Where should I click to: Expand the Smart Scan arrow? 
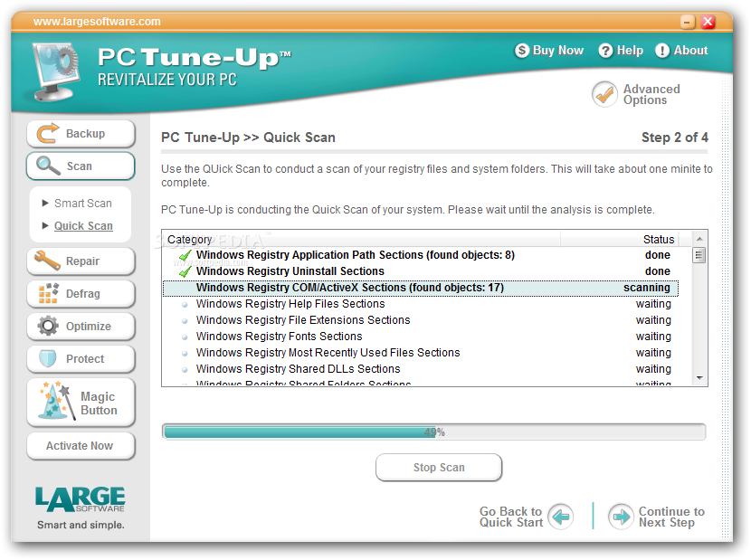point(45,204)
